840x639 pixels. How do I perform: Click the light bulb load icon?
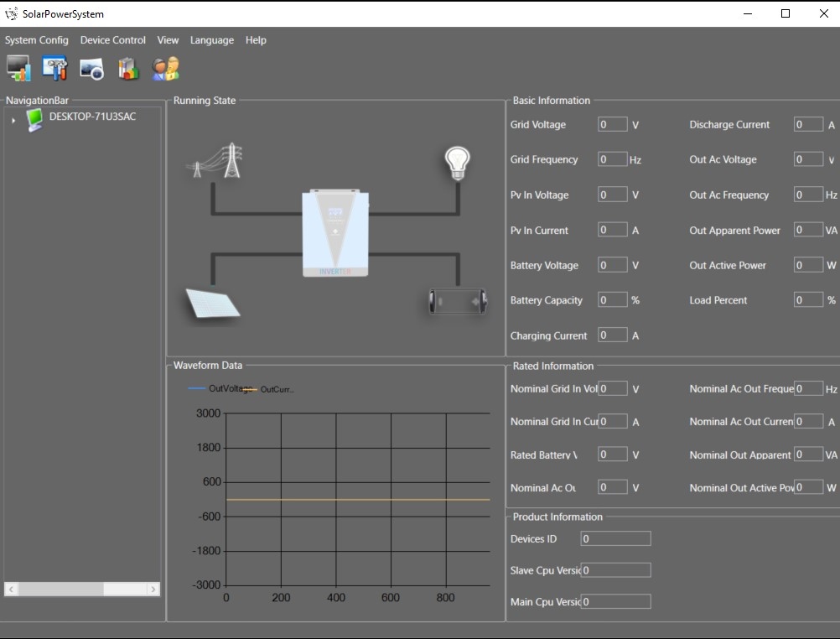pos(457,163)
